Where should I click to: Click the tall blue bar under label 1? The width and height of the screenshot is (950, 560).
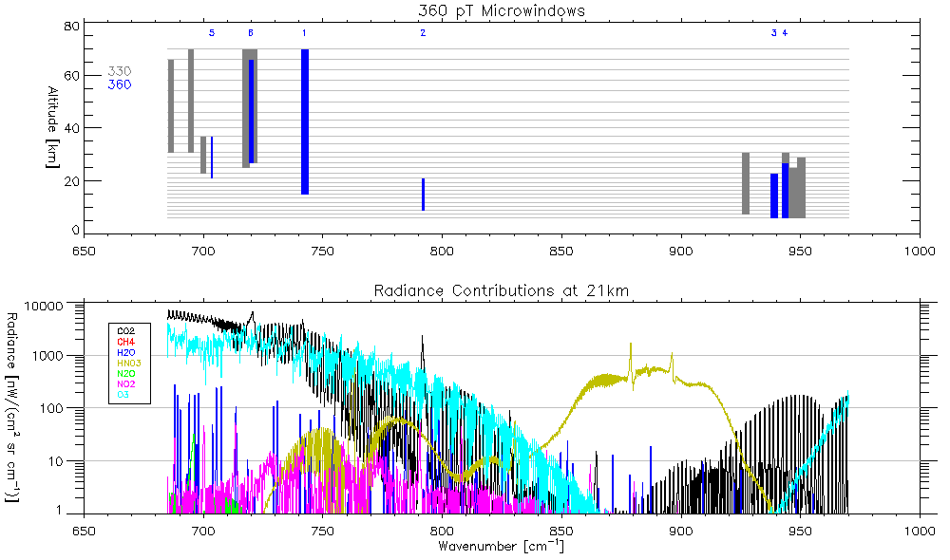pos(305,121)
